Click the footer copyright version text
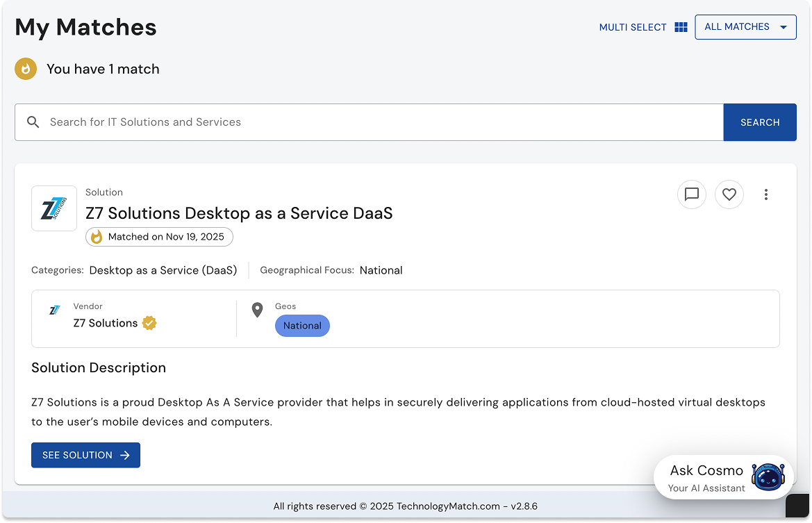The height and width of the screenshot is (523, 812). coord(406,506)
